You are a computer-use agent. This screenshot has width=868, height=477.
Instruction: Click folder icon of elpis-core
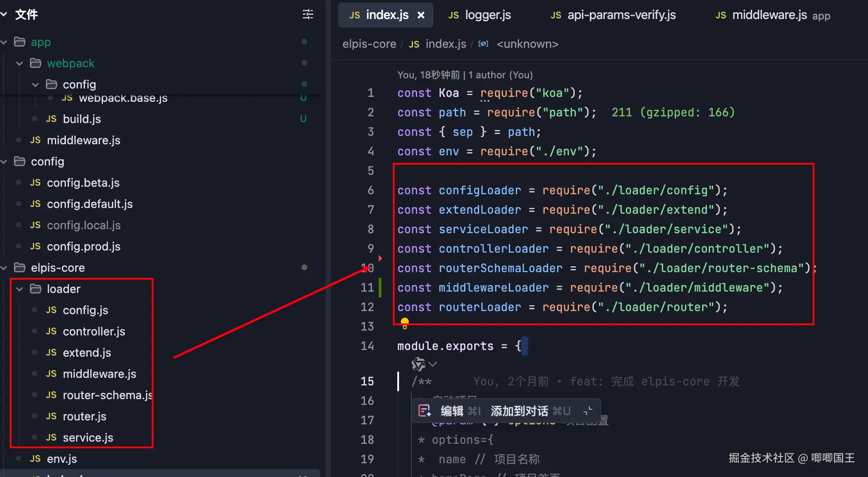click(x=19, y=268)
